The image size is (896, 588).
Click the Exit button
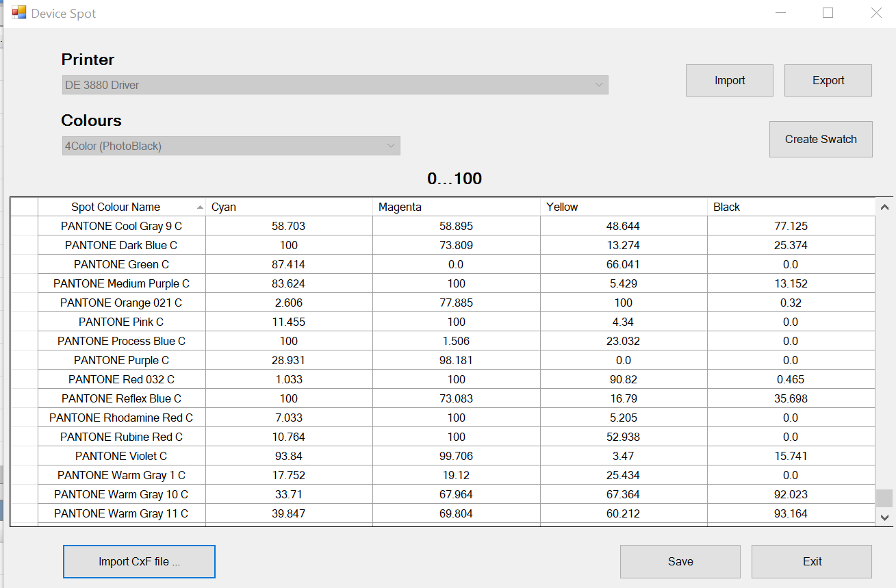pyautogui.click(x=811, y=561)
